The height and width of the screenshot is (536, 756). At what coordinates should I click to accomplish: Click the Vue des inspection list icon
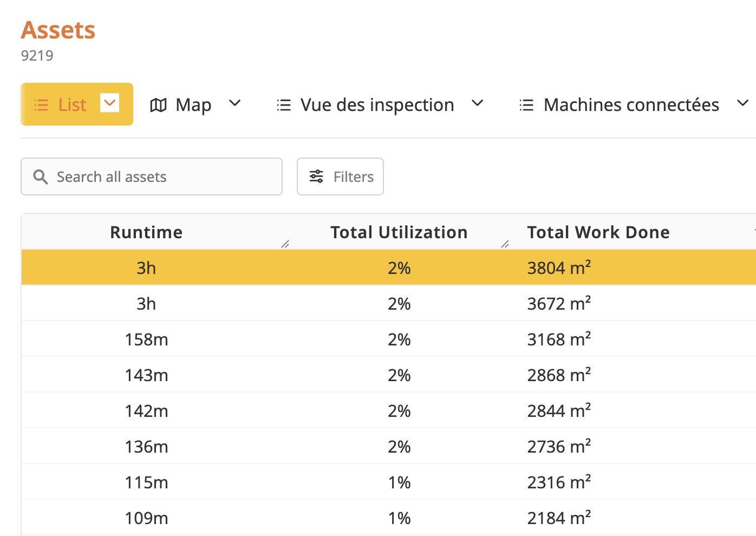(284, 104)
